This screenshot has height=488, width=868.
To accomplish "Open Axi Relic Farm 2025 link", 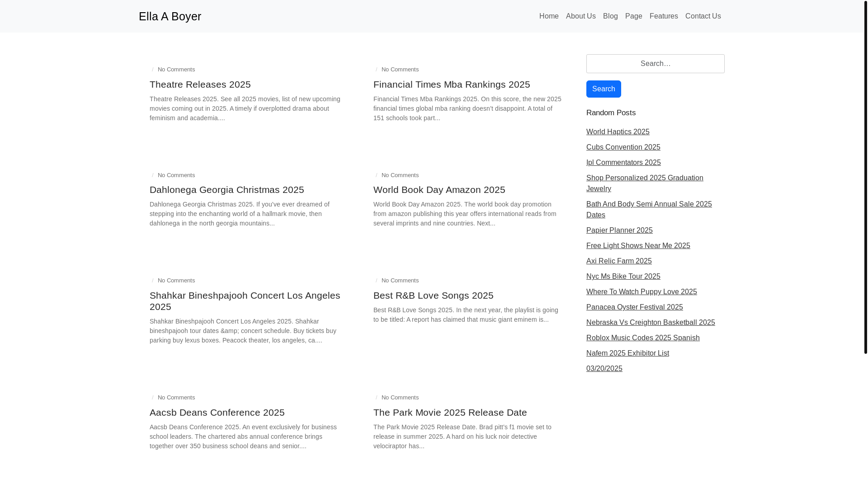I will (x=619, y=261).
